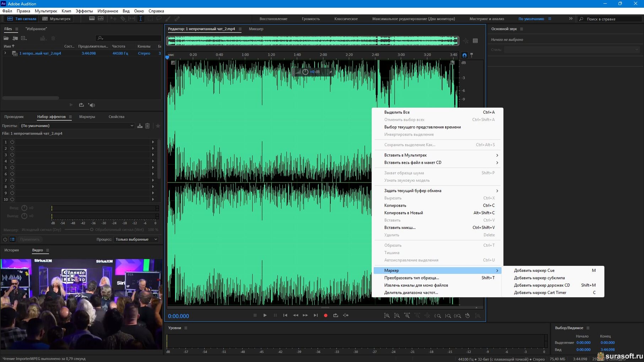
Task: Zoom in at in-point icon
Action: (x=438, y=316)
